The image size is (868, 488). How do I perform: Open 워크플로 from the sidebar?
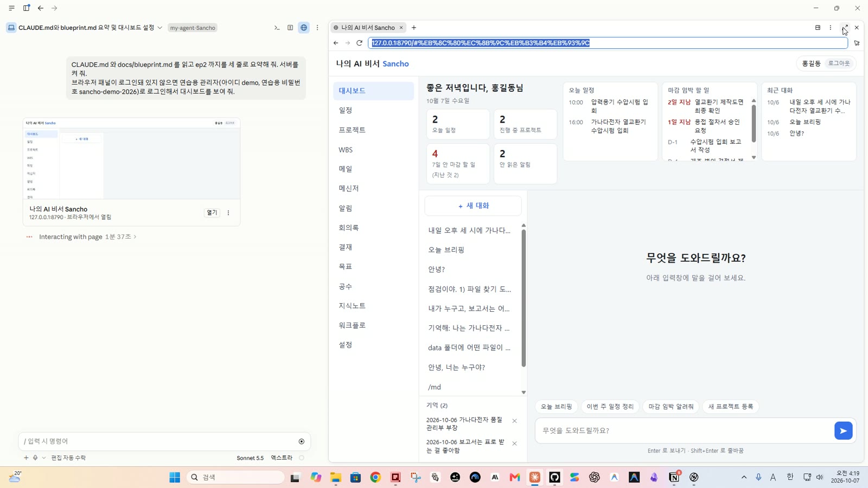tap(373, 325)
